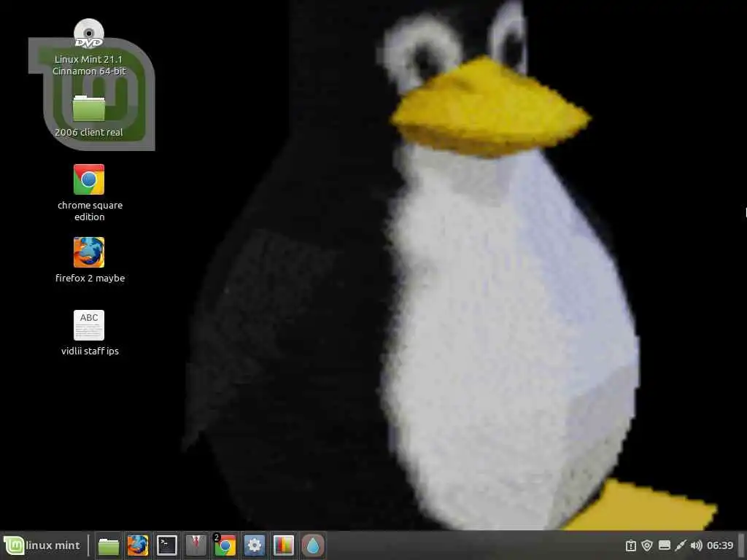Click the show desktop strip at the taskbar edge
Viewport: 747px width, 560px height.
741,545
